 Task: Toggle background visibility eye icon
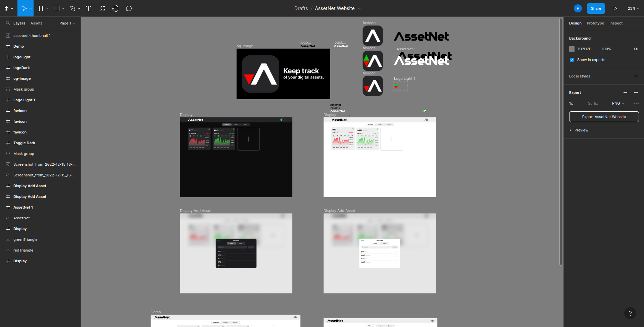coord(636,49)
